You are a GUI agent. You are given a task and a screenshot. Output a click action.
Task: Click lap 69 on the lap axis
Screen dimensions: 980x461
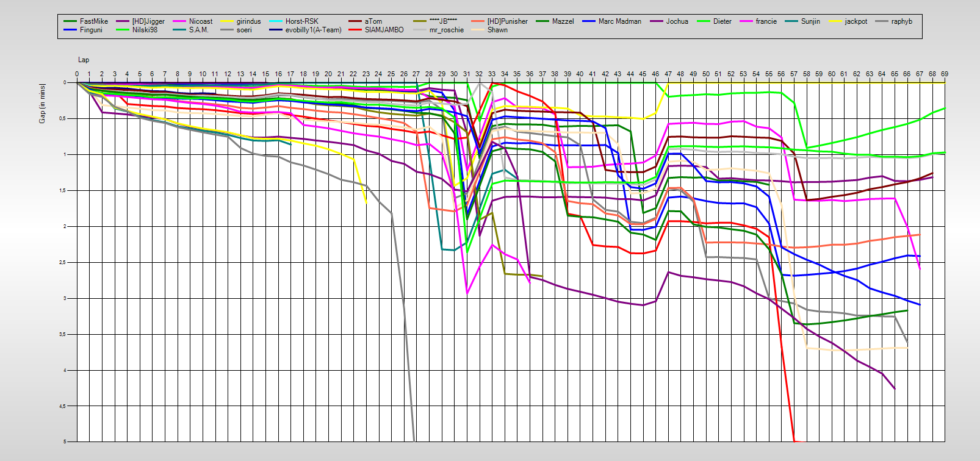click(x=944, y=74)
